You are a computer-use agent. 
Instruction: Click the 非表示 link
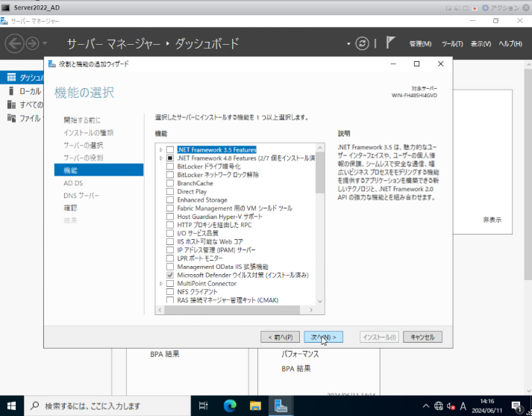(492, 220)
